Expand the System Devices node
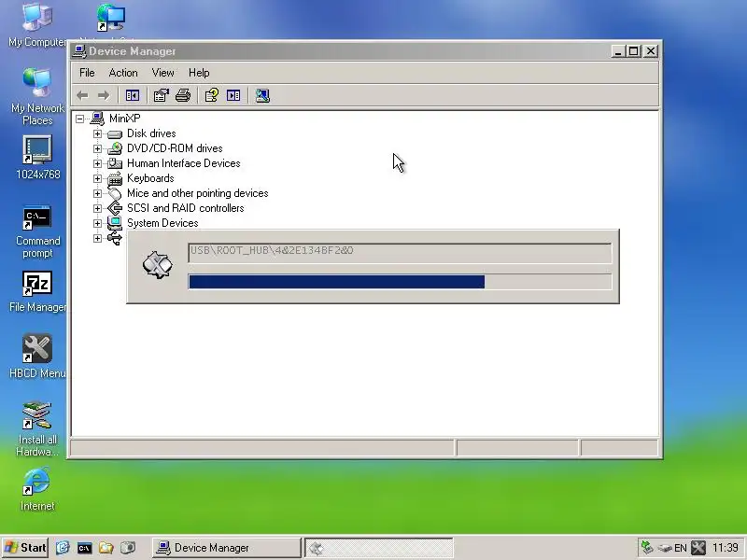Viewport: 747px width, 560px height. click(x=97, y=223)
